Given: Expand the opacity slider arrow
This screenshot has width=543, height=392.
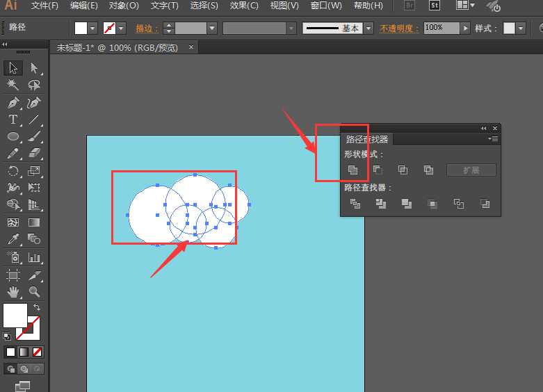Looking at the screenshot, I should tap(465, 28).
